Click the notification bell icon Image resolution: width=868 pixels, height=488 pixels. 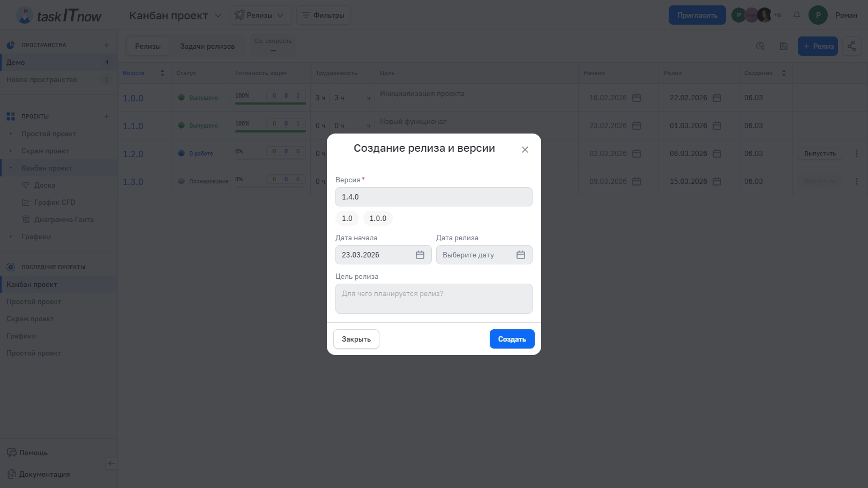click(797, 15)
